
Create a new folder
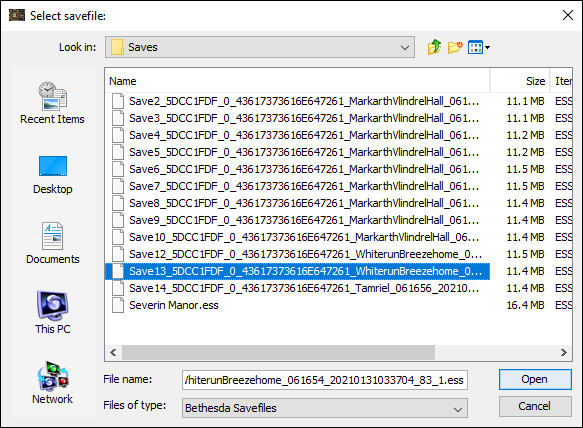click(x=455, y=47)
